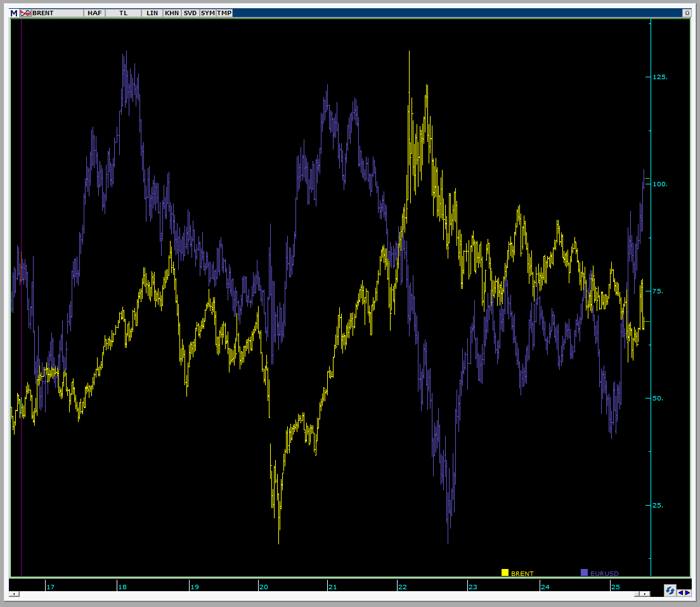Click the blue refresh arrows icon
Screen dimensions: 700x607
tap(670, 591)
